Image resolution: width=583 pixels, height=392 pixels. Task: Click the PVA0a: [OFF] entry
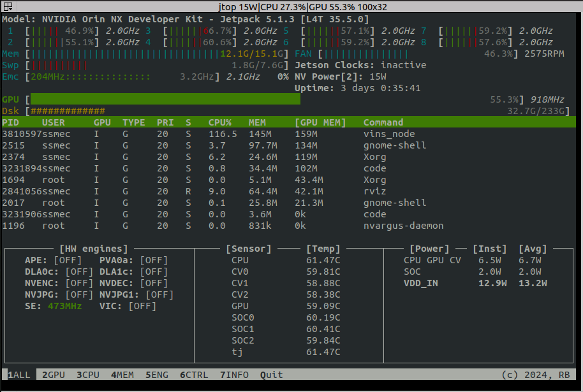[x=133, y=260]
